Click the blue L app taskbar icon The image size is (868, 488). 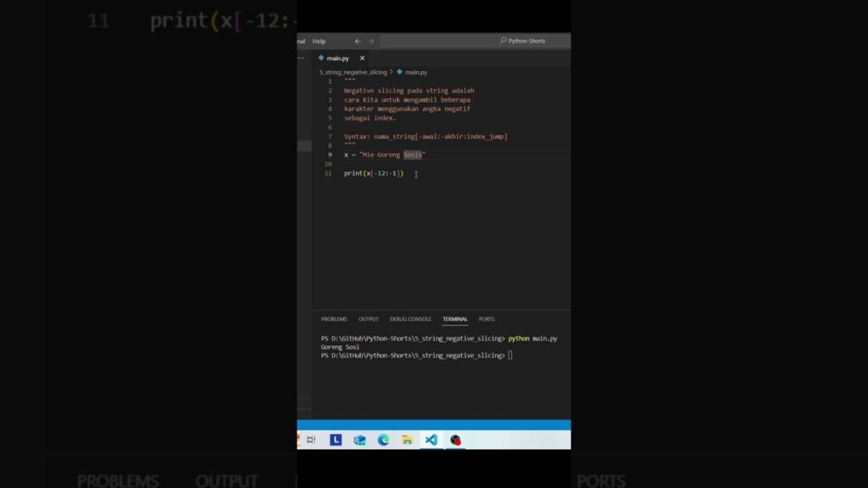tap(336, 440)
